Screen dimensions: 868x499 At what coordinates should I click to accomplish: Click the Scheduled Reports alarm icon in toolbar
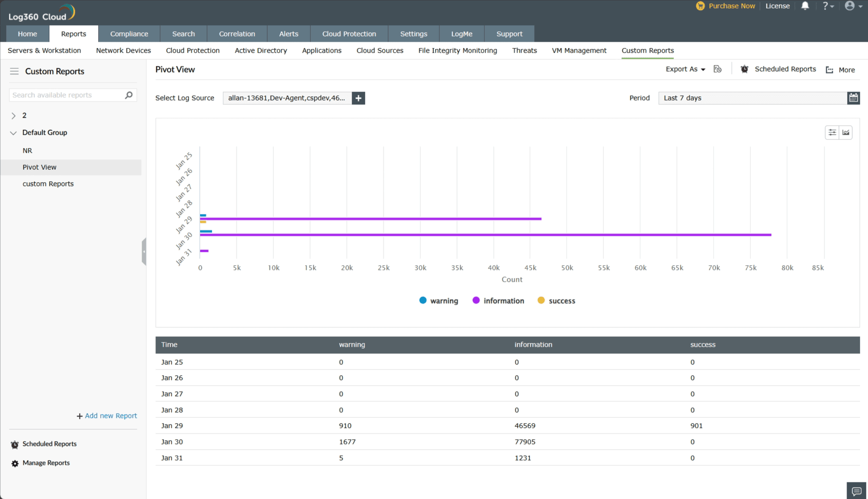tap(745, 69)
